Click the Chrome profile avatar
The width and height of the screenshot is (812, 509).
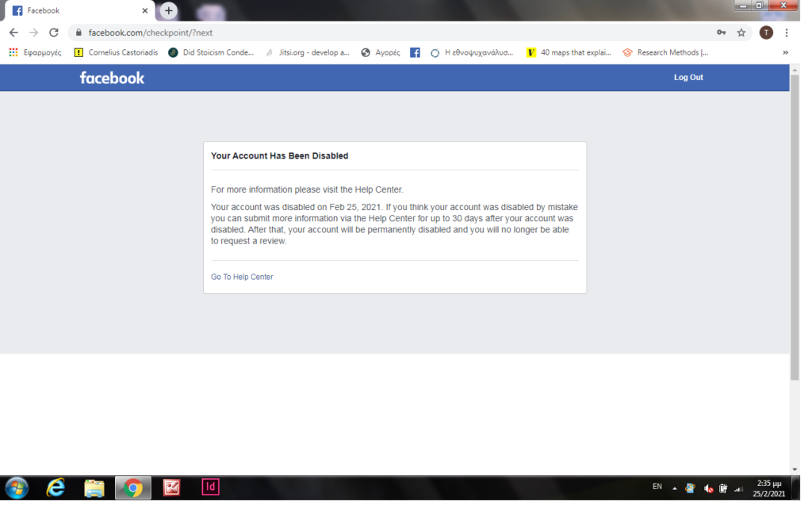coord(765,33)
